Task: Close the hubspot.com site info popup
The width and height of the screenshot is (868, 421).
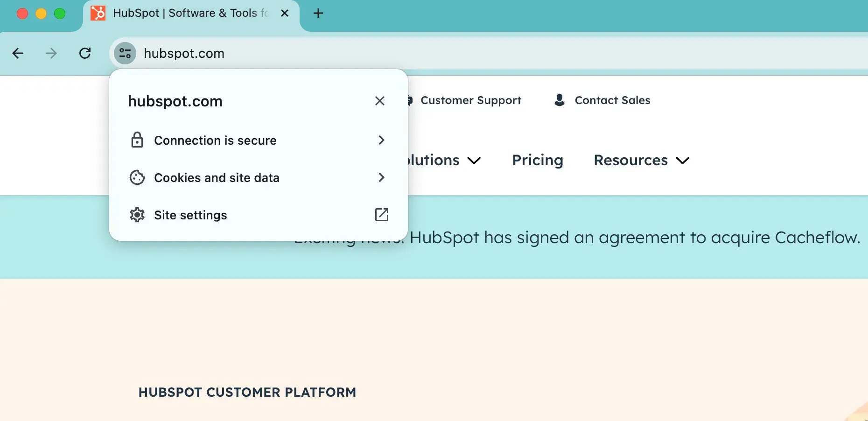Action: point(380,101)
